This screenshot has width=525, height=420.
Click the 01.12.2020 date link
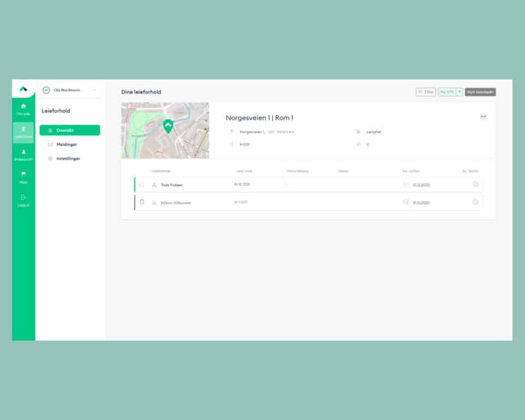click(x=421, y=185)
